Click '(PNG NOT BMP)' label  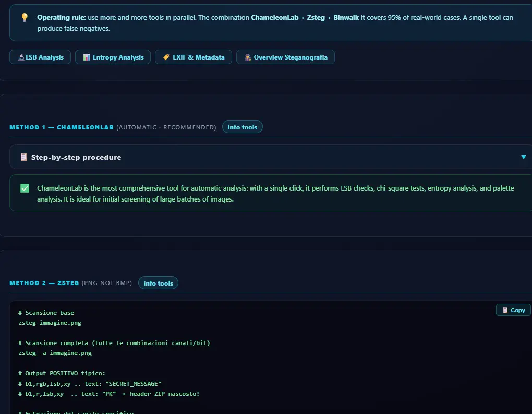(107, 283)
